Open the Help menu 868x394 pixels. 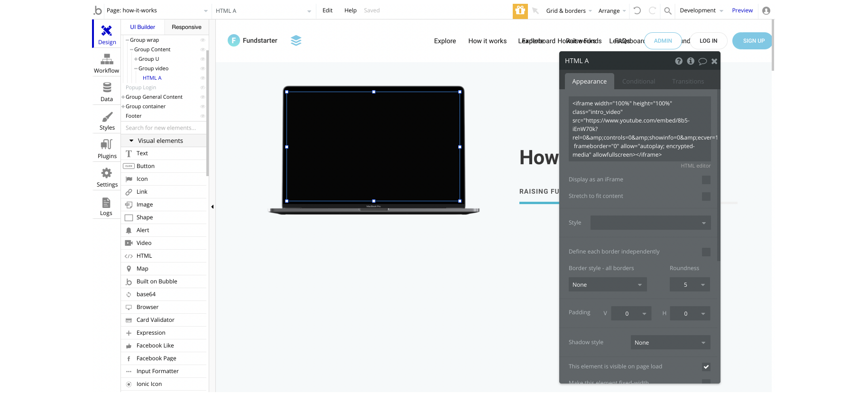[351, 10]
